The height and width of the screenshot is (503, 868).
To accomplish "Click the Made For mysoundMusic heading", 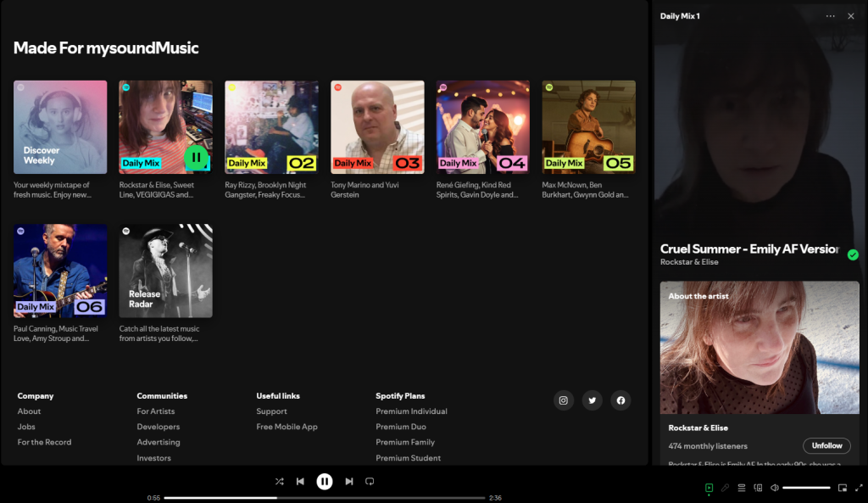I will (x=106, y=48).
